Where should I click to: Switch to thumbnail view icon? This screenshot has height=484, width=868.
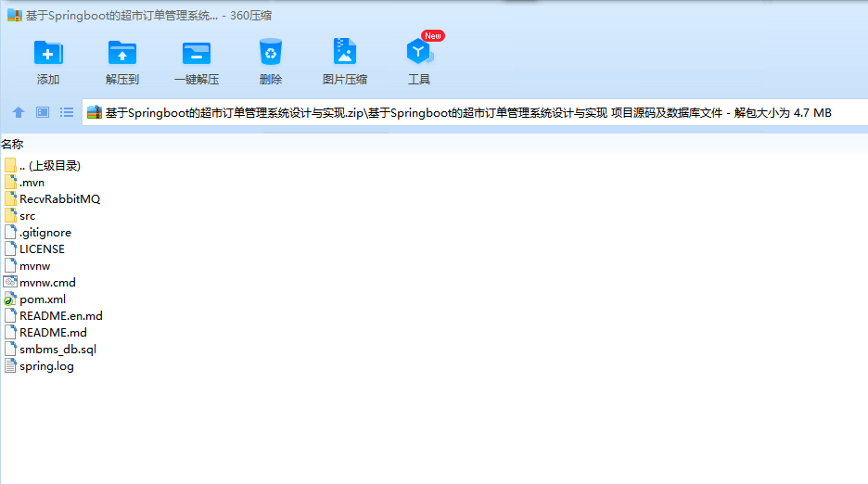[43, 112]
